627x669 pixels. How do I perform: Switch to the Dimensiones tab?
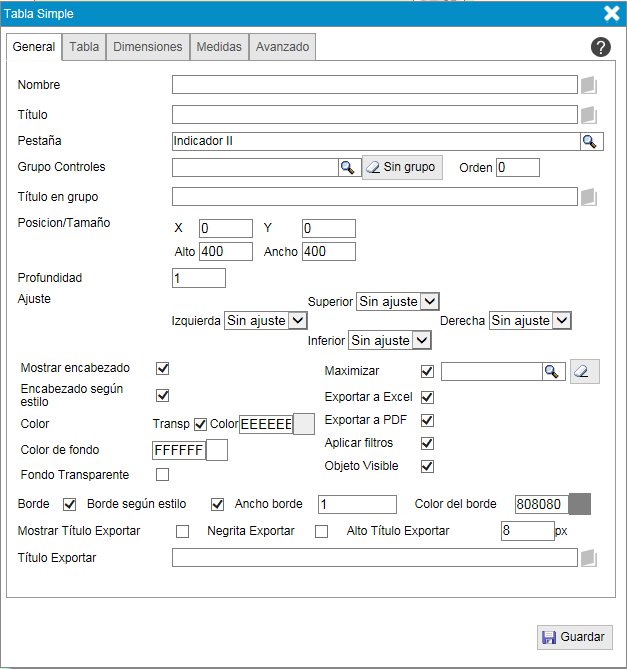click(x=148, y=47)
